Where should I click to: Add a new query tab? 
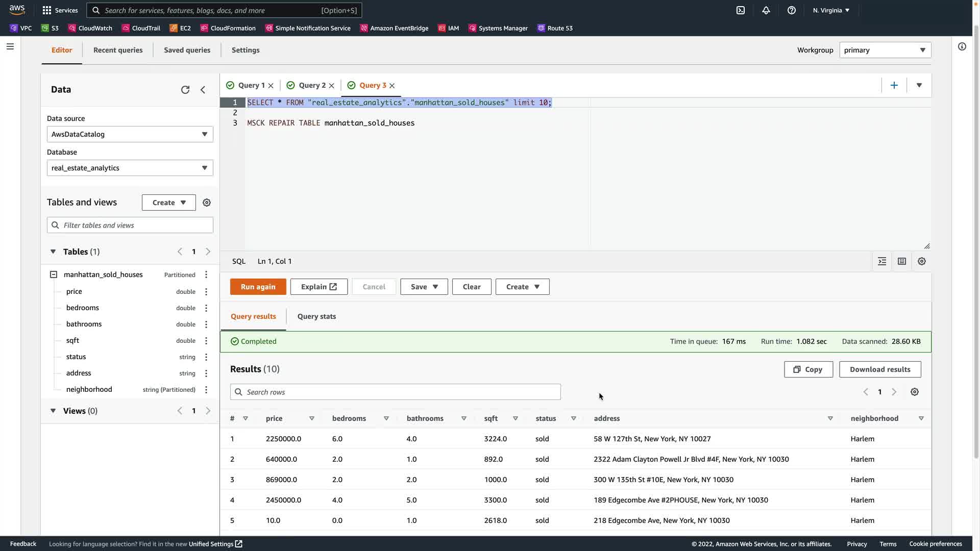[x=894, y=86]
